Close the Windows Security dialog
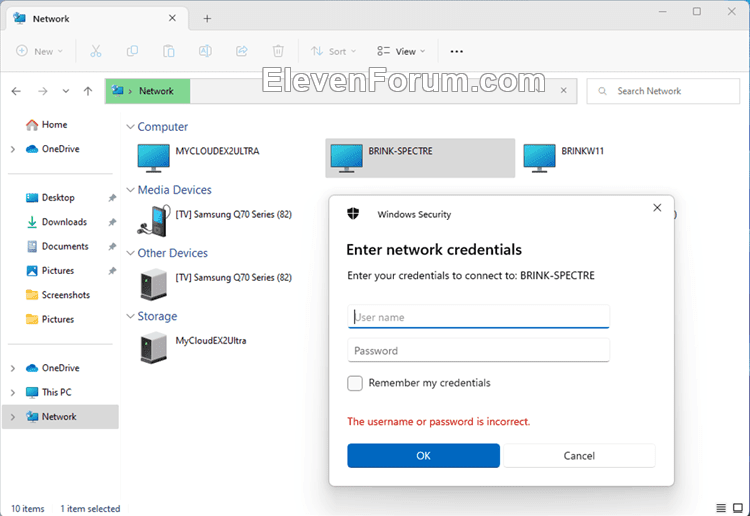 pos(657,208)
